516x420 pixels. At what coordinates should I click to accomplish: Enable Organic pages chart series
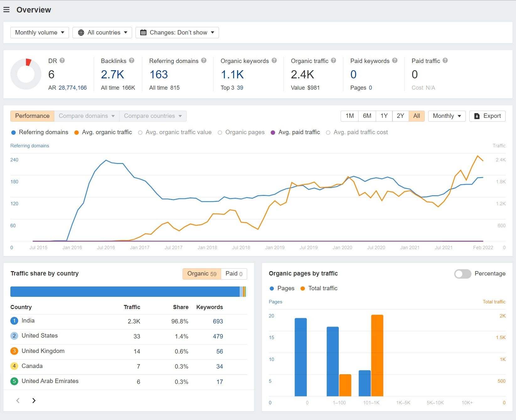[241, 132]
